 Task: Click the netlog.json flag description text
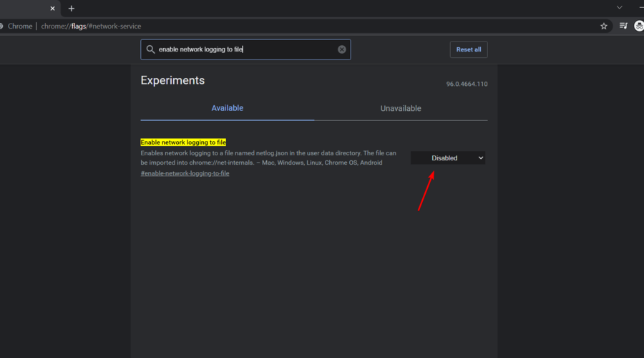(268, 158)
